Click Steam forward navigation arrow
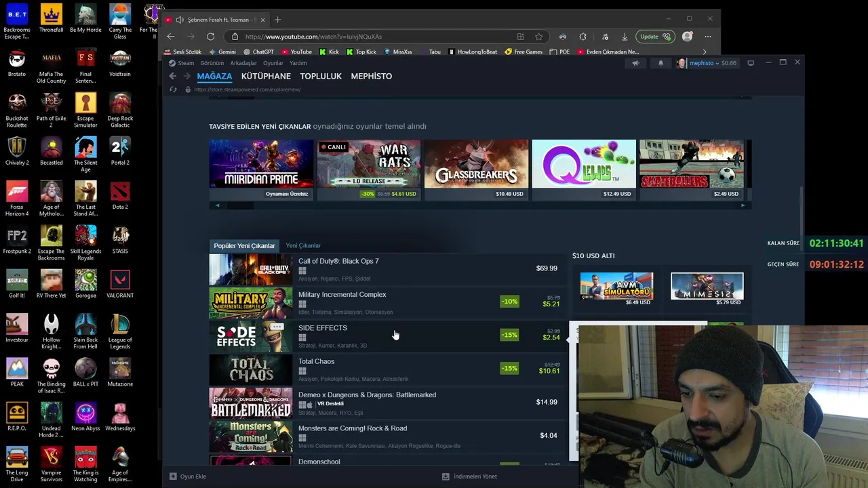This screenshot has width=868, height=488. point(187,76)
